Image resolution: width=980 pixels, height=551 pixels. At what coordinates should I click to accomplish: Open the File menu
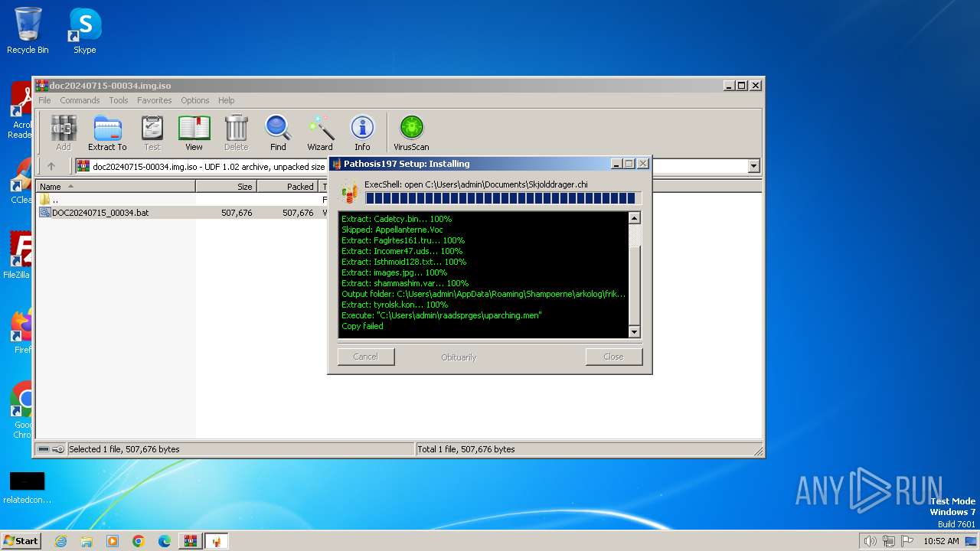(x=44, y=100)
